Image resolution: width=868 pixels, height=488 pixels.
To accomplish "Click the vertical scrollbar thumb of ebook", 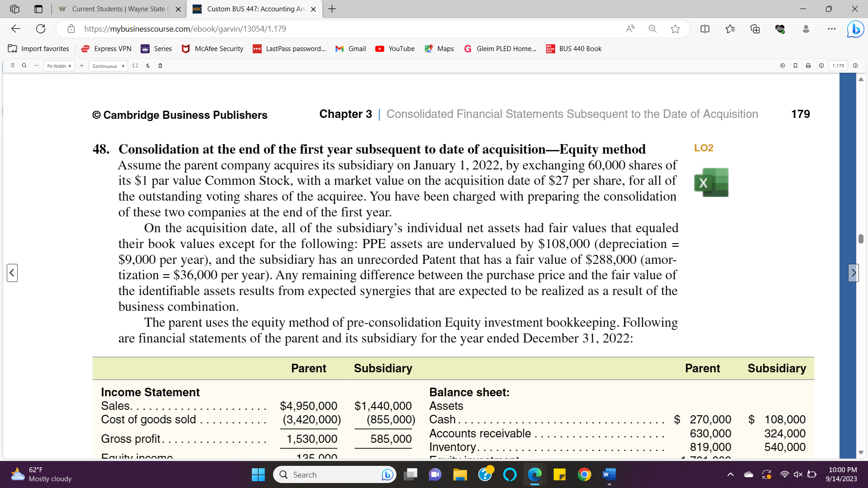I will point(861,239).
